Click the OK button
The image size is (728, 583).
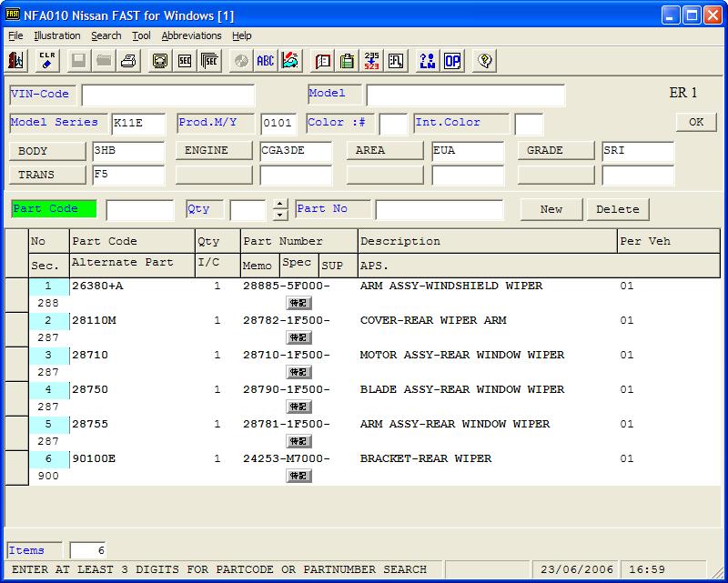coord(696,122)
